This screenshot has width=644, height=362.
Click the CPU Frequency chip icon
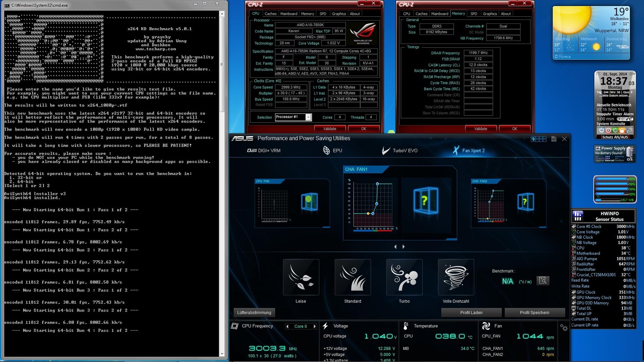click(235, 326)
